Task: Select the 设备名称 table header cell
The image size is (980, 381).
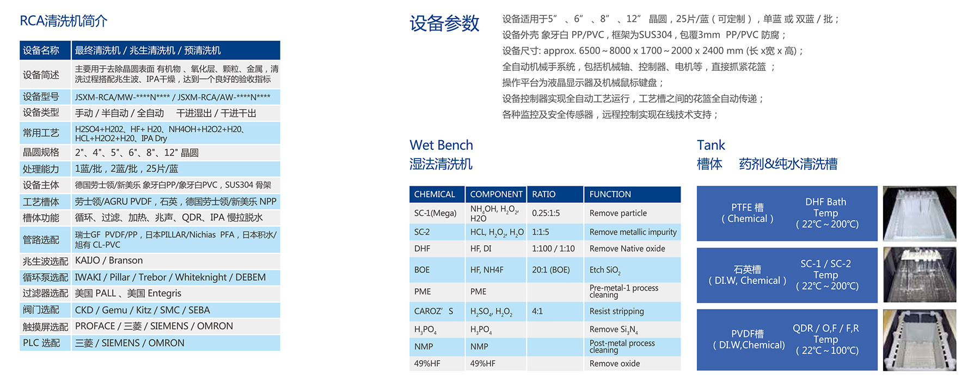Action: pyautogui.click(x=41, y=51)
